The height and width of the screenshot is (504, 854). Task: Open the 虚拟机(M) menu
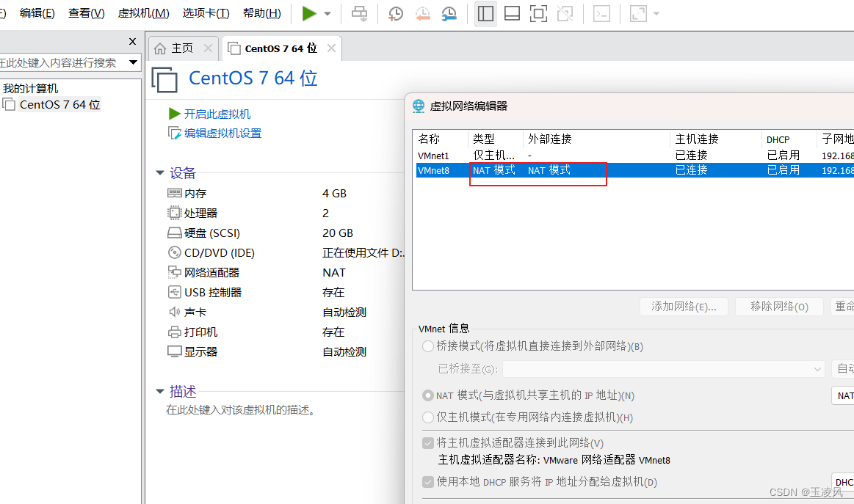pyautogui.click(x=144, y=13)
